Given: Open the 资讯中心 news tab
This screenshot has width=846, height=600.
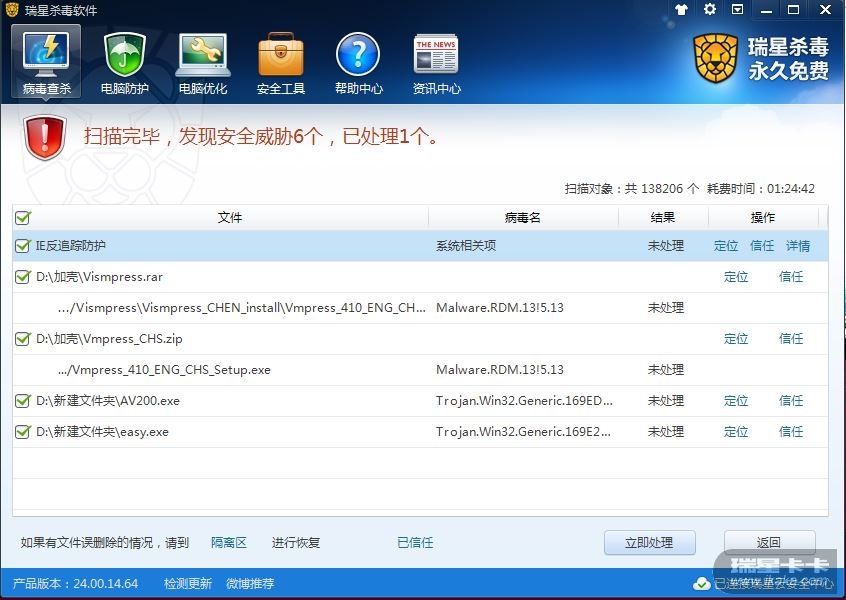Looking at the screenshot, I should pos(436,62).
